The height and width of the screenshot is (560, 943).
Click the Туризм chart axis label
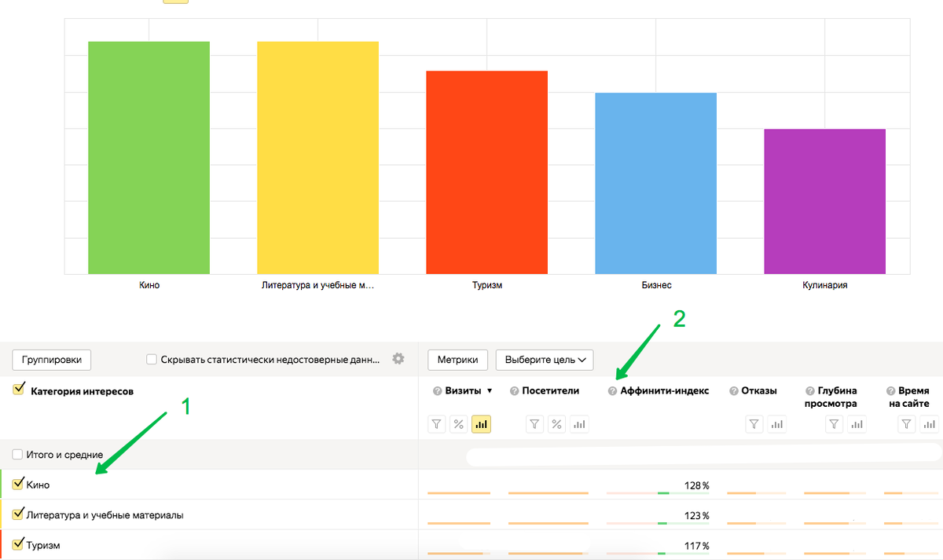pyautogui.click(x=487, y=285)
